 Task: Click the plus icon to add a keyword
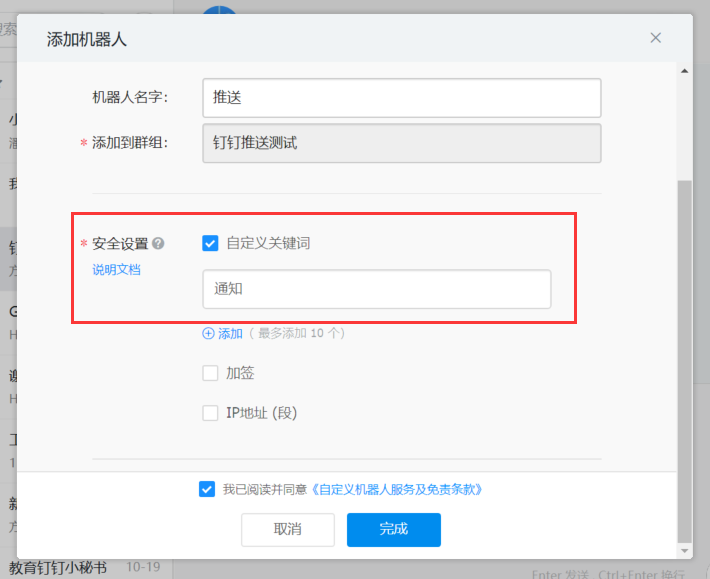(209, 334)
